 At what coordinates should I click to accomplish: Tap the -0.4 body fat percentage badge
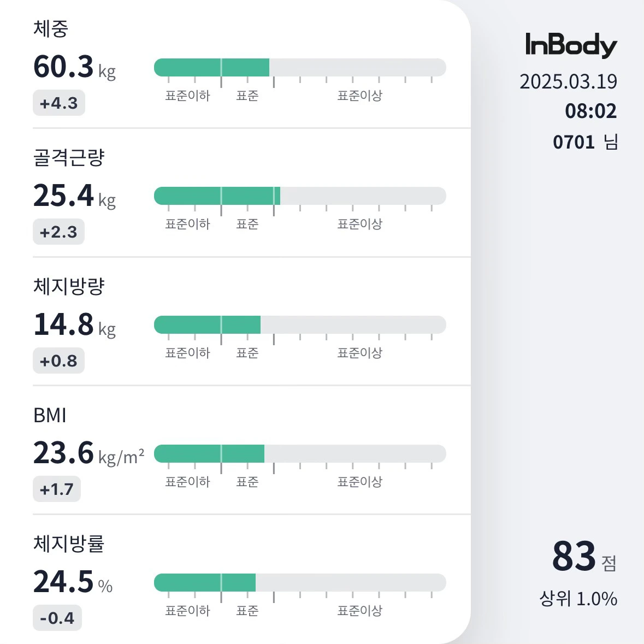(57, 618)
